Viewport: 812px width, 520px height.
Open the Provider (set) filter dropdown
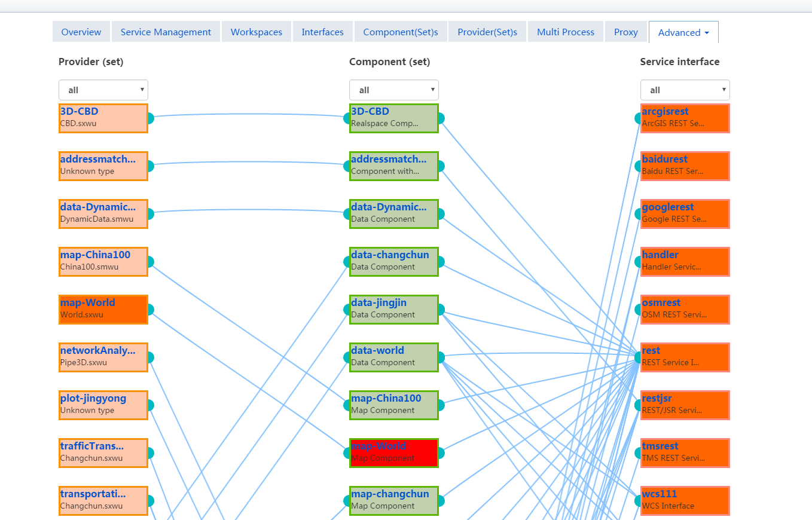[x=103, y=90]
